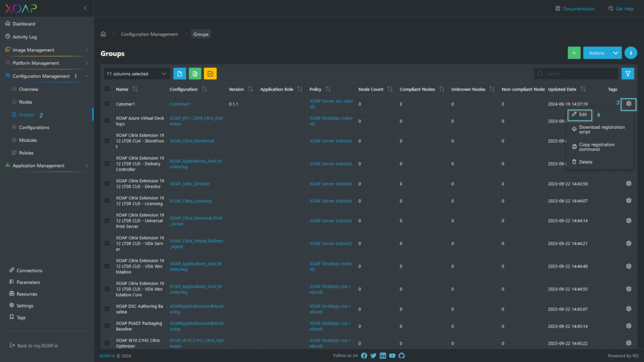This screenshot has width=644, height=362.
Task: Select XOAP DSC Authoring Baseline checkbox
Action: [107, 309]
